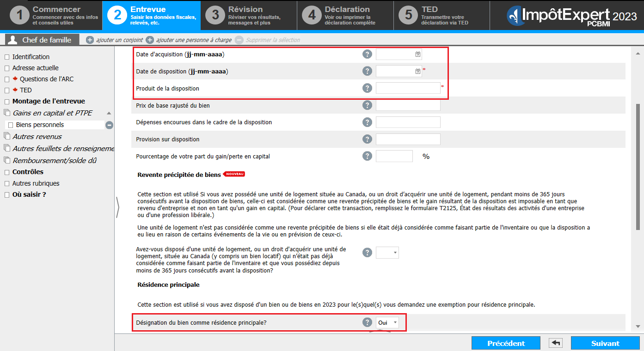Open help for Désignation résidence principale
The width and height of the screenshot is (644, 351).
point(367,322)
